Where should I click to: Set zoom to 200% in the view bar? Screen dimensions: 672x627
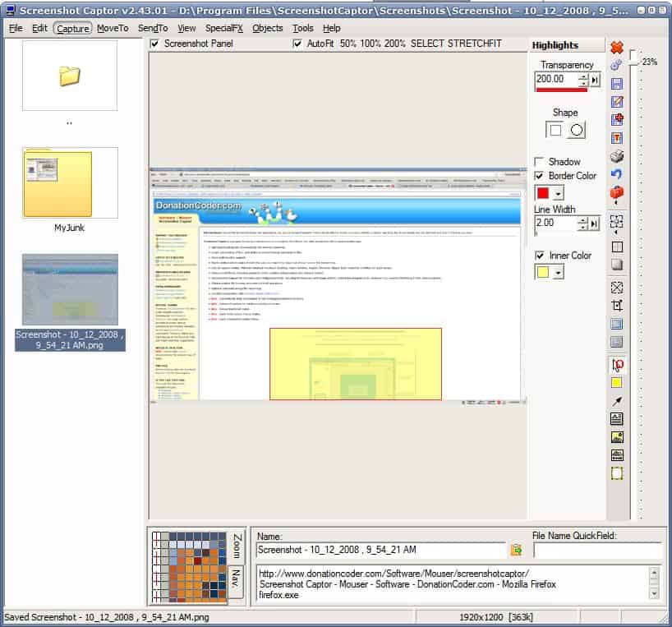(x=396, y=44)
